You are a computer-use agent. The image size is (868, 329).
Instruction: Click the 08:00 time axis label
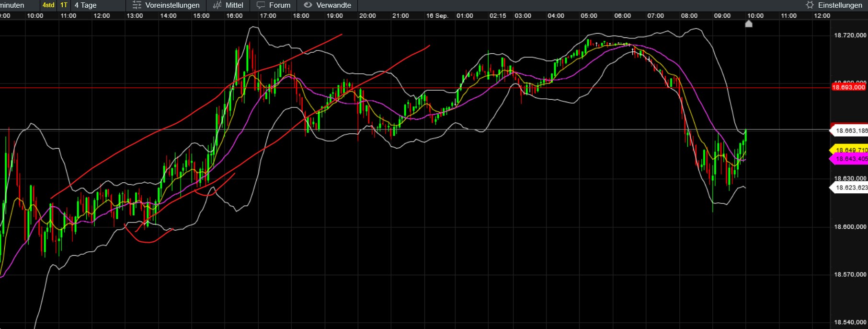[689, 16]
